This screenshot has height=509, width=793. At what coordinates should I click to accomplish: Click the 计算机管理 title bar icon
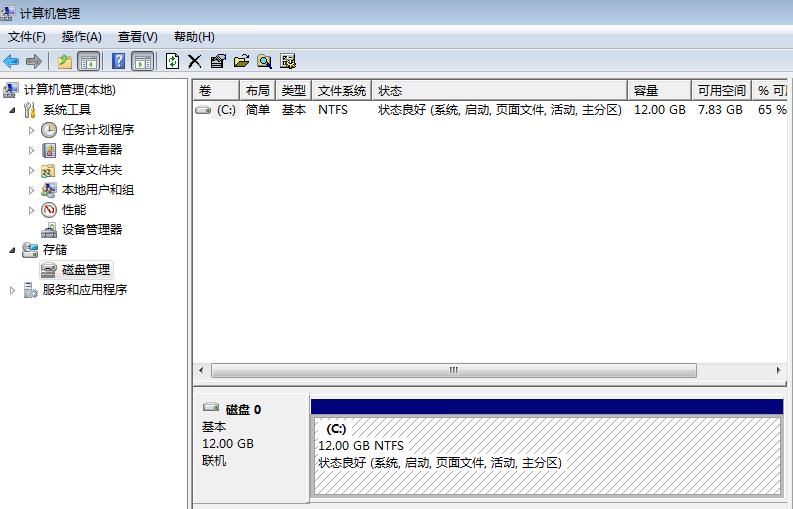7,13
